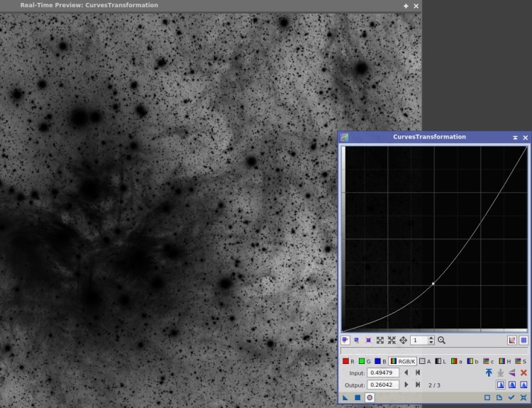Click the Zoom 1:1 magnifier icon
This screenshot has height=408, width=532.
441,340
